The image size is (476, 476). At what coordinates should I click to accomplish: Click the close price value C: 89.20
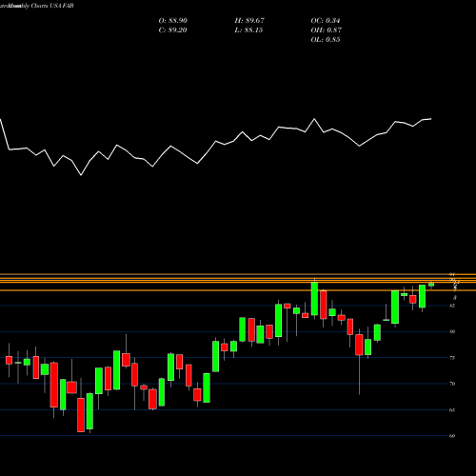173,30
